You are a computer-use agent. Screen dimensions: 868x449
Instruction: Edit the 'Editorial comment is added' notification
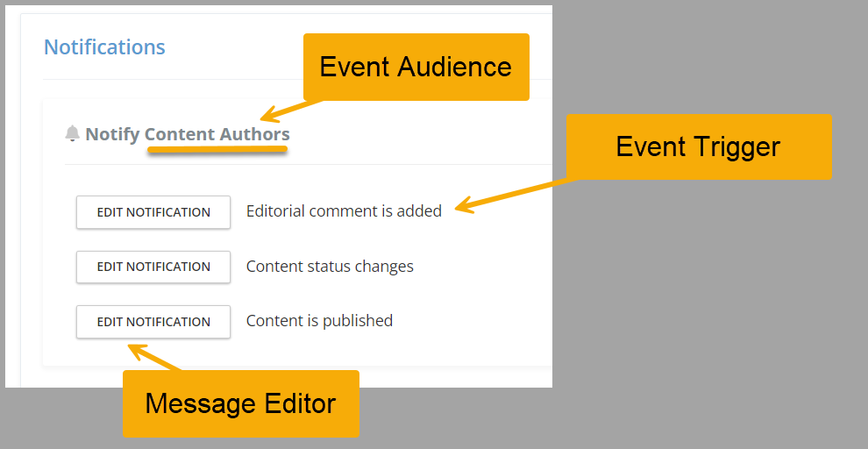tap(153, 212)
